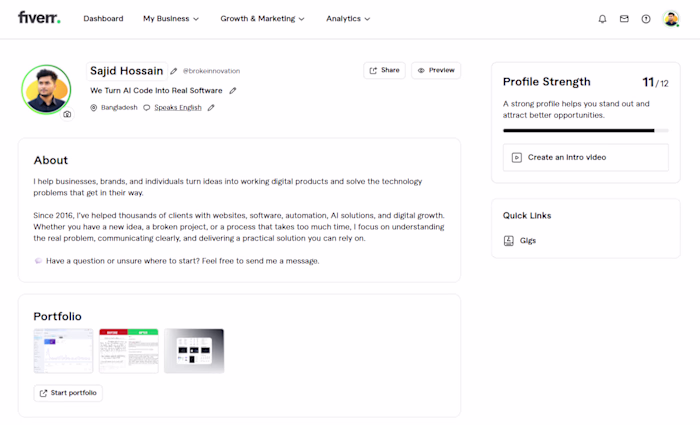Click the Speaks English link
Screen dimensions: 700x425
(x=178, y=108)
